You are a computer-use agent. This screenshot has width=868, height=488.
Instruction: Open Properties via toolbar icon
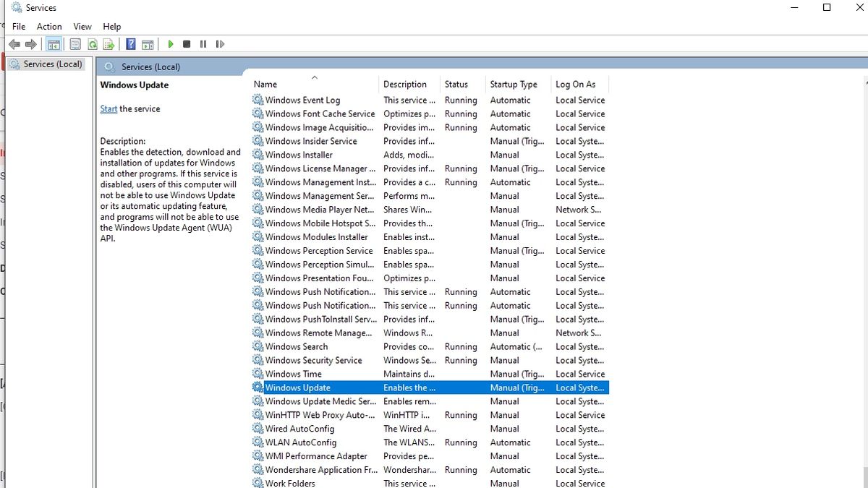point(75,44)
